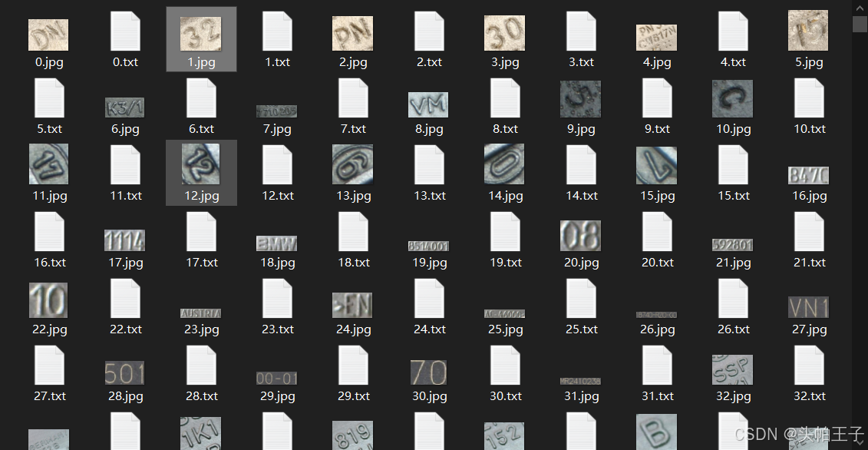
Task: Select the 6.txt file icon
Action: pyautogui.click(x=201, y=98)
